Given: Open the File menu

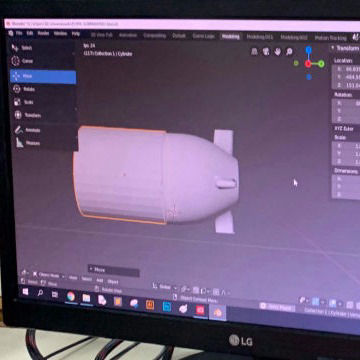Looking at the screenshot, I should (19, 33).
